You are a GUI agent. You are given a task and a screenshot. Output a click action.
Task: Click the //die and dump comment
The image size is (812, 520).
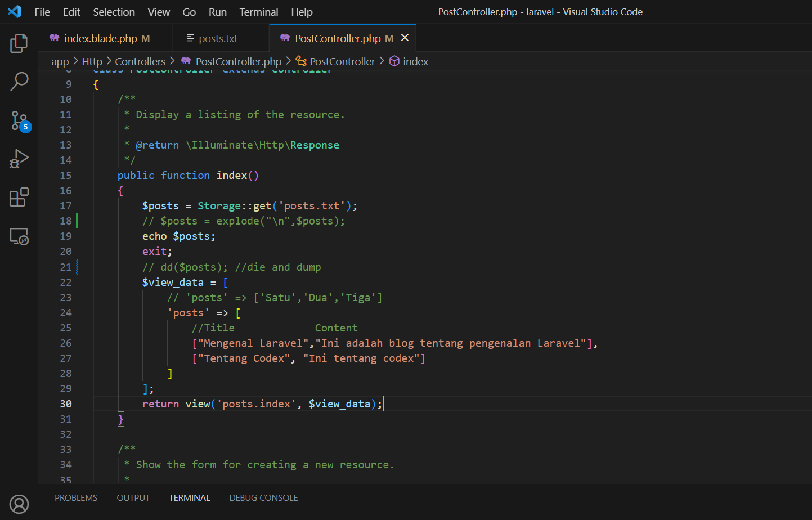(278, 267)
